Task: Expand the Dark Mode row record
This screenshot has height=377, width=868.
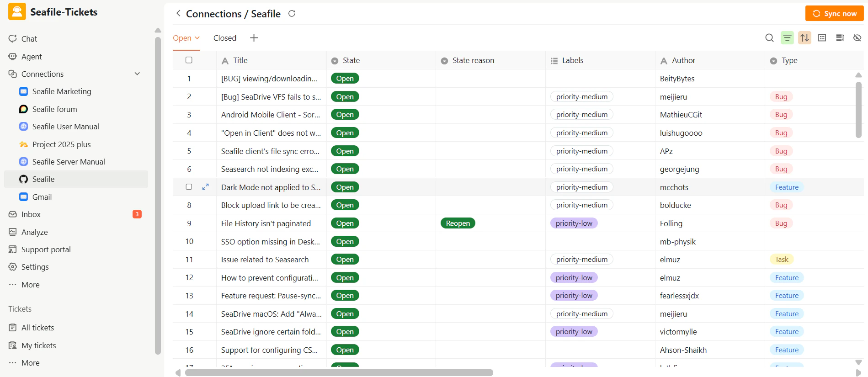Action: click(x=206, y=187)
